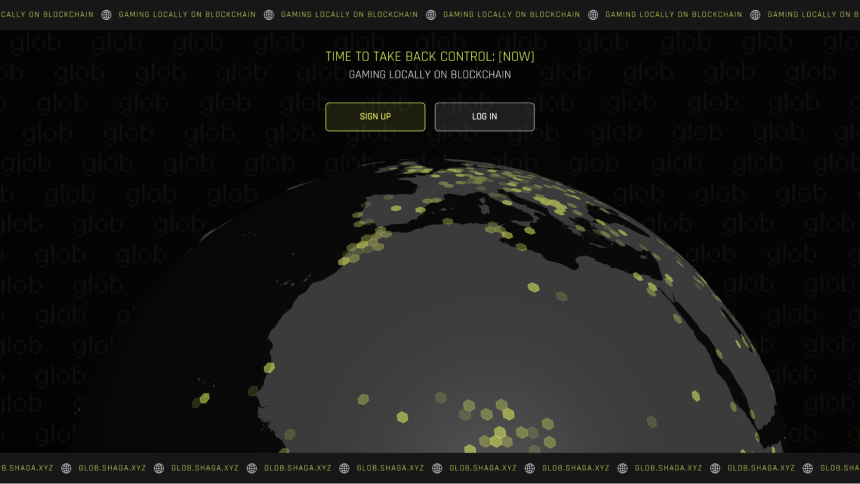This screenshot has height=484, width=860.
Task: Click the 'GAMING LOCALLY ON BLOCKCHAIN' subtitle under the headline
Action: click(430, 75)
